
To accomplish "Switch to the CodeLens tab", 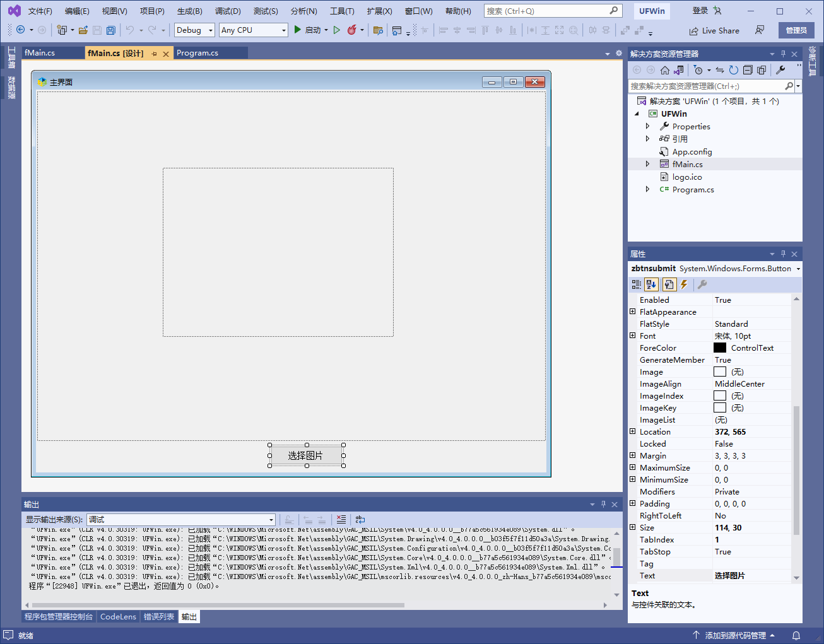I will click(x=118, y=616).
